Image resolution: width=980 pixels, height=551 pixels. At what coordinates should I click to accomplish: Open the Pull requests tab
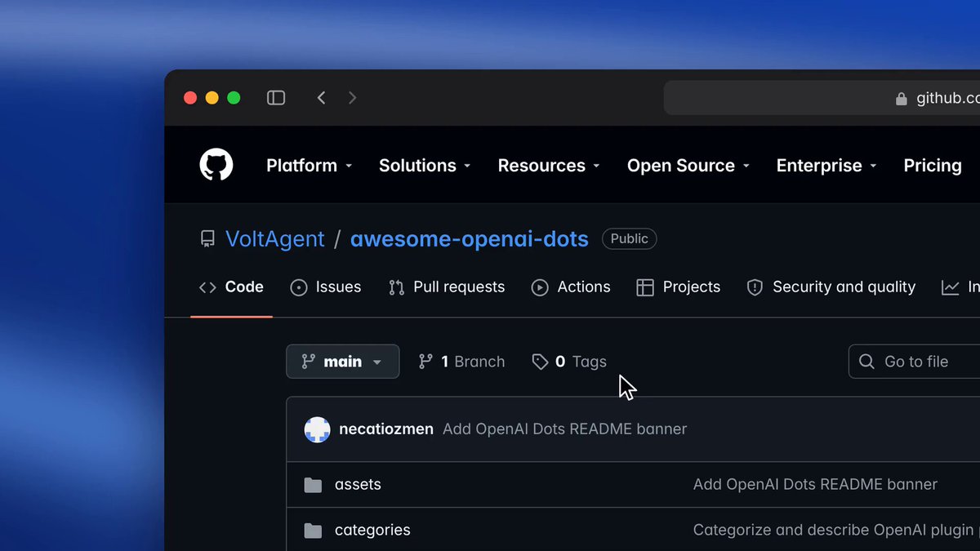click(x=447, y=287)
